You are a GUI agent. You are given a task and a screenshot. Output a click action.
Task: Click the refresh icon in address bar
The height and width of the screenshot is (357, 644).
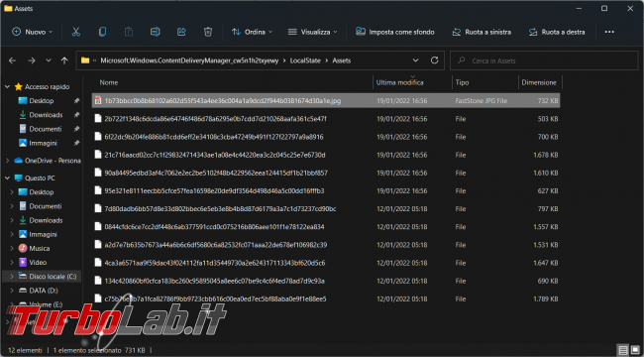pyautogui.click(x=435, y=60)
